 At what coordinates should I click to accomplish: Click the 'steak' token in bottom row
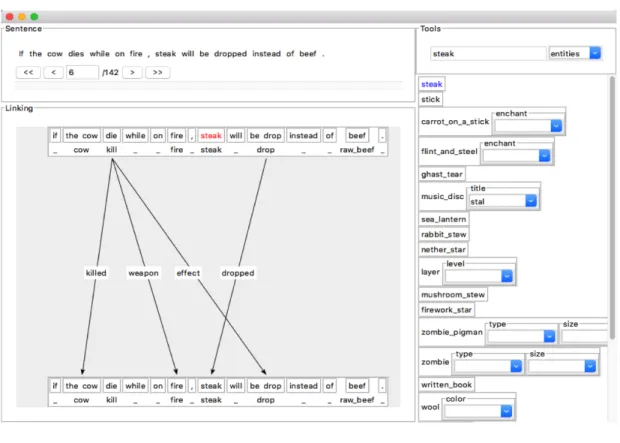pos(211,386)
